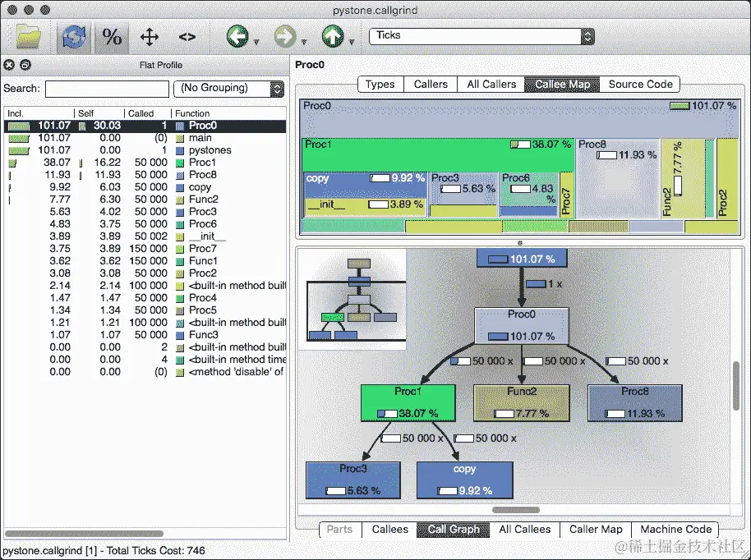This screenshot has width=751, height=560.
Task: Switch to the Caller Map tab
Action: pos(596,530)
